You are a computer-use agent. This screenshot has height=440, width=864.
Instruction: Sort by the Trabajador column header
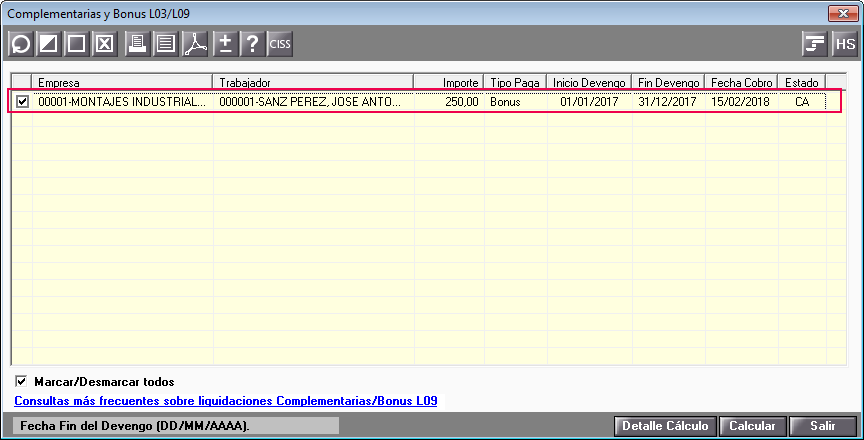(314, 82)
